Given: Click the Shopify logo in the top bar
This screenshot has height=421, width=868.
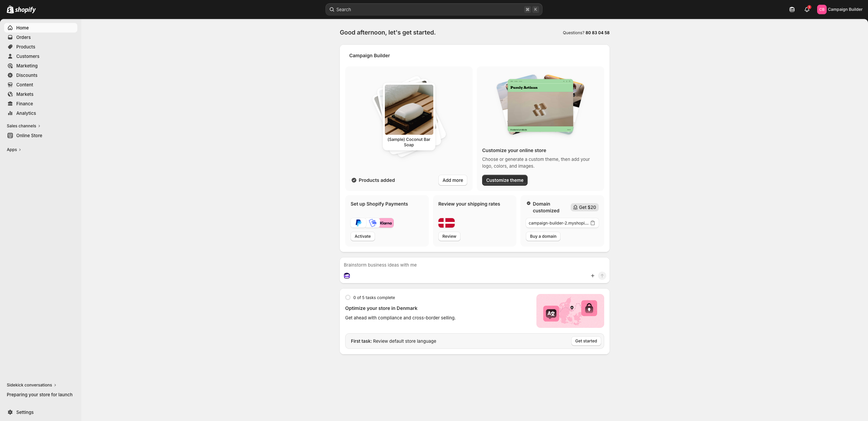Looking at the screenshot, I should click(21, 9).
